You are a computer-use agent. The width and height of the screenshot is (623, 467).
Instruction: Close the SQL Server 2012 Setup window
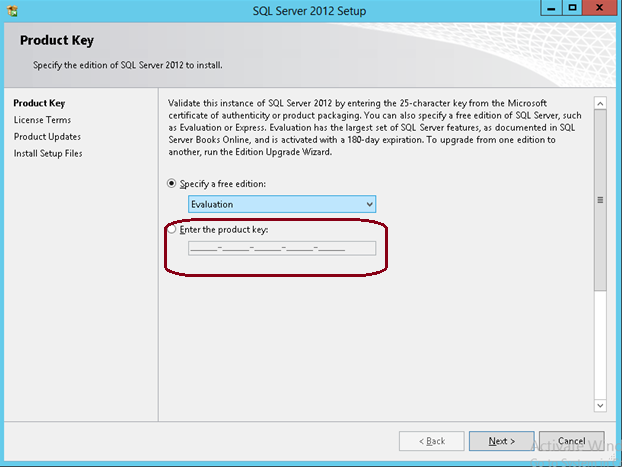click(600, 8)
